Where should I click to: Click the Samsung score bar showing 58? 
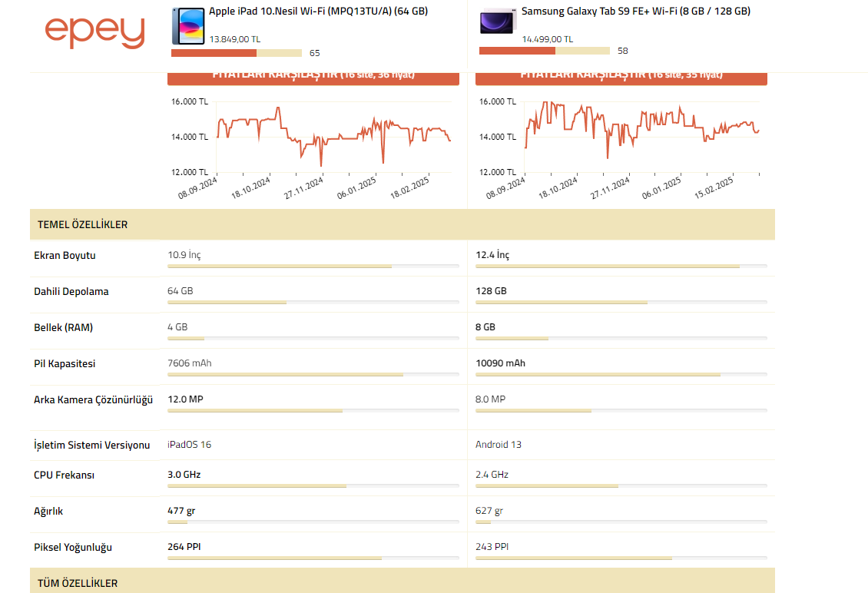[544, 51]
